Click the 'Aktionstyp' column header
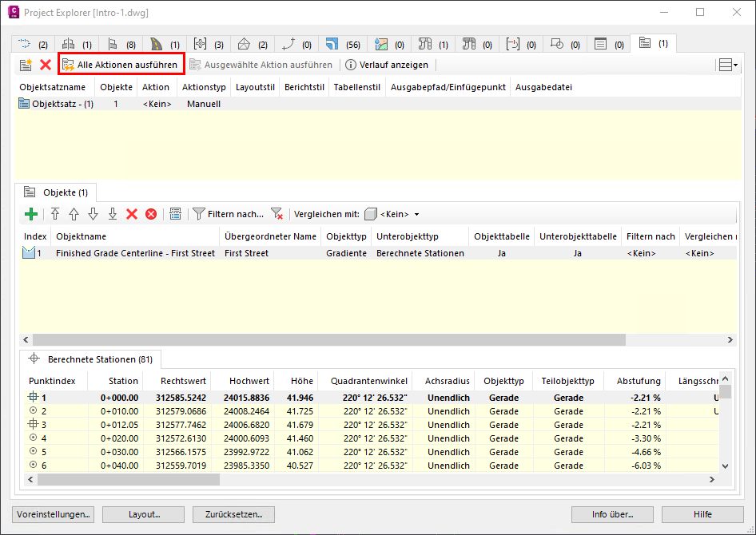 [204, 87]
